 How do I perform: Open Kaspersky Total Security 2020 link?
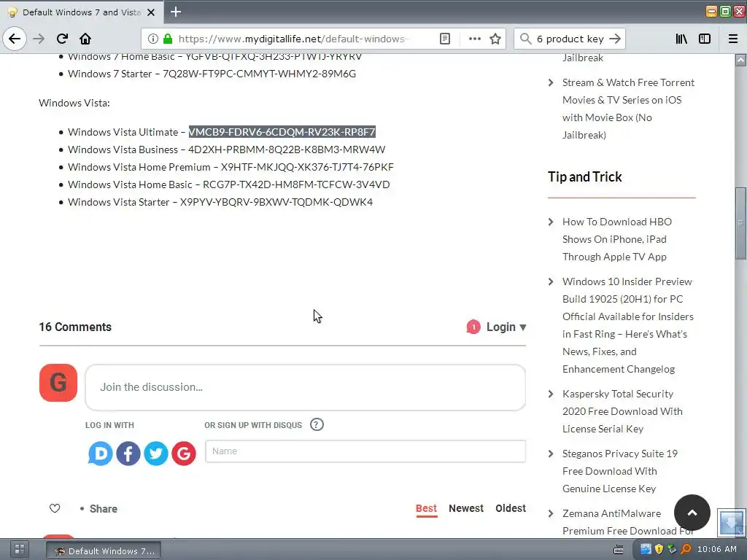tap(622, 411)
